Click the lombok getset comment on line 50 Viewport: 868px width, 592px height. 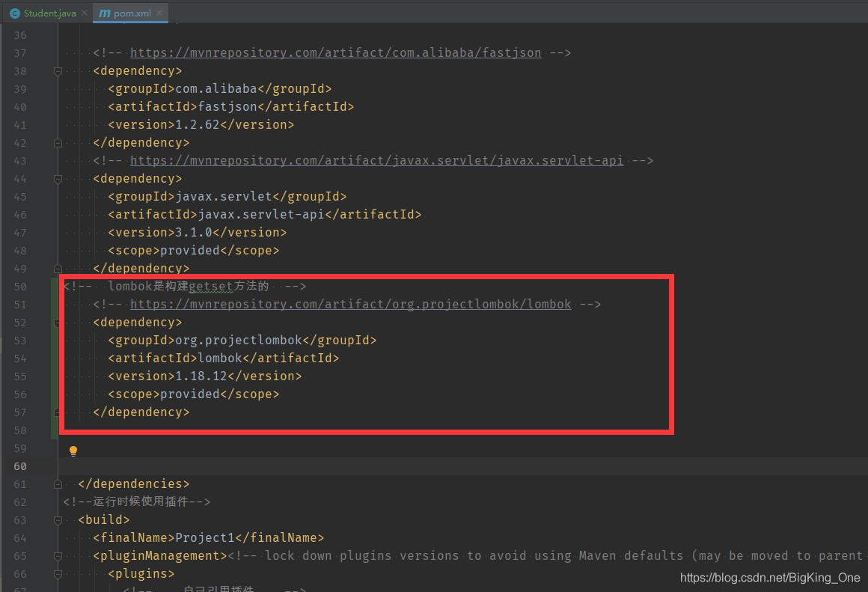point(184,287)
